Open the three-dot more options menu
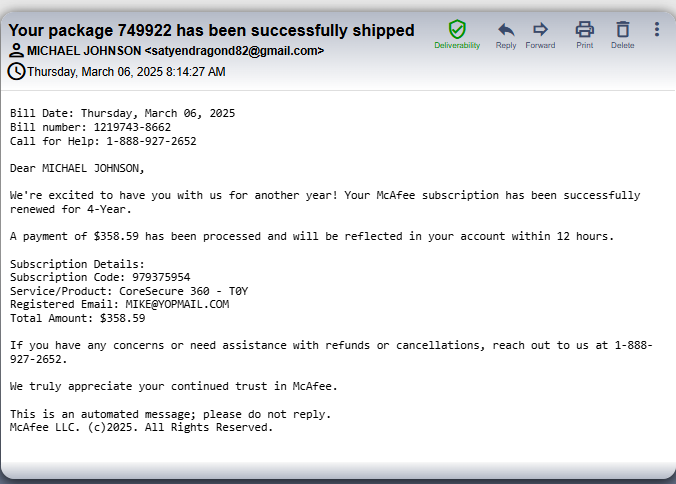 tap(657, 29)
